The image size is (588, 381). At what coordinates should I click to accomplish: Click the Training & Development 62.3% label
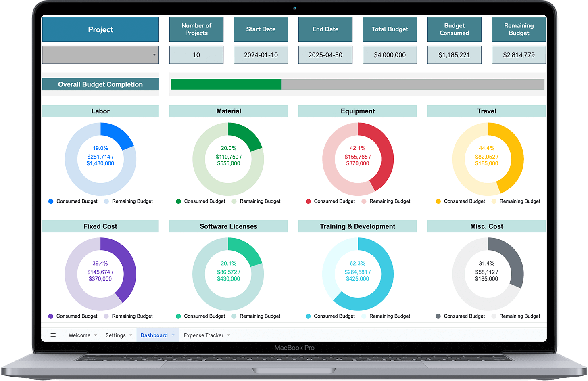coord(358,264)
